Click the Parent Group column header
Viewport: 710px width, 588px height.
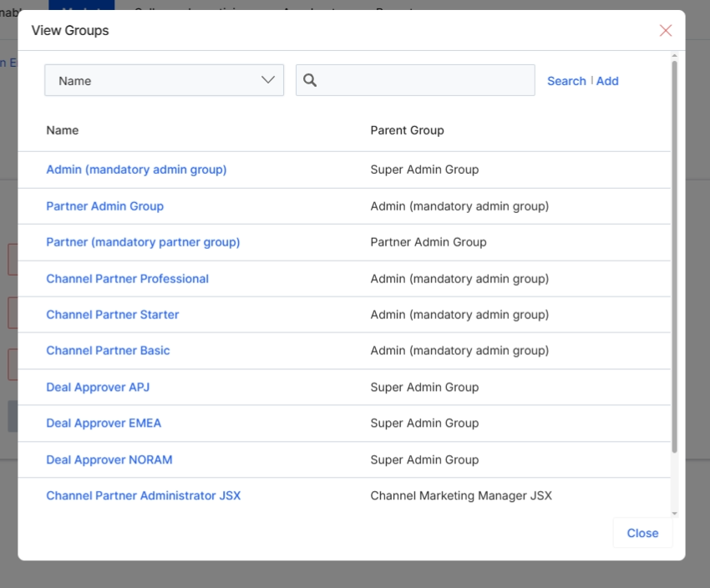[x=407, y=130]
